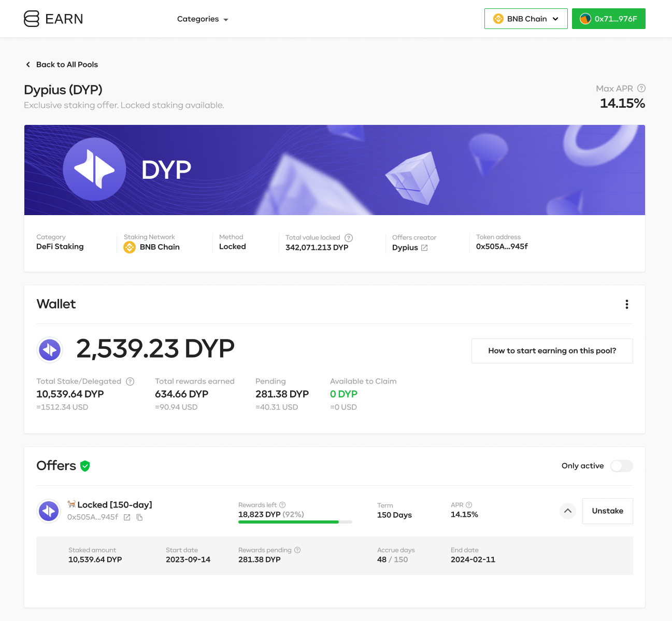Click the BNB Chain icon under Staking Network

[x=130, y=247]
